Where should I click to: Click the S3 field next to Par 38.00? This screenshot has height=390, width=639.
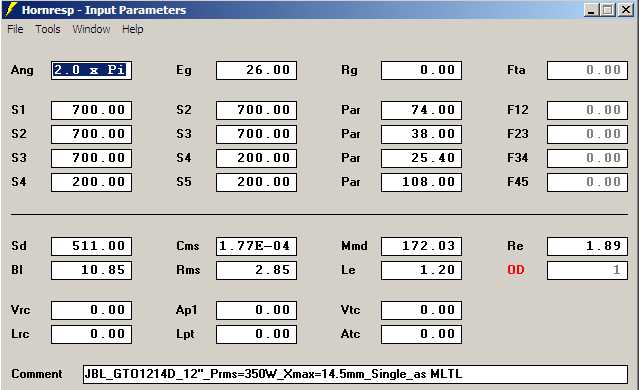pyautogui.click(x=256, y=134)
